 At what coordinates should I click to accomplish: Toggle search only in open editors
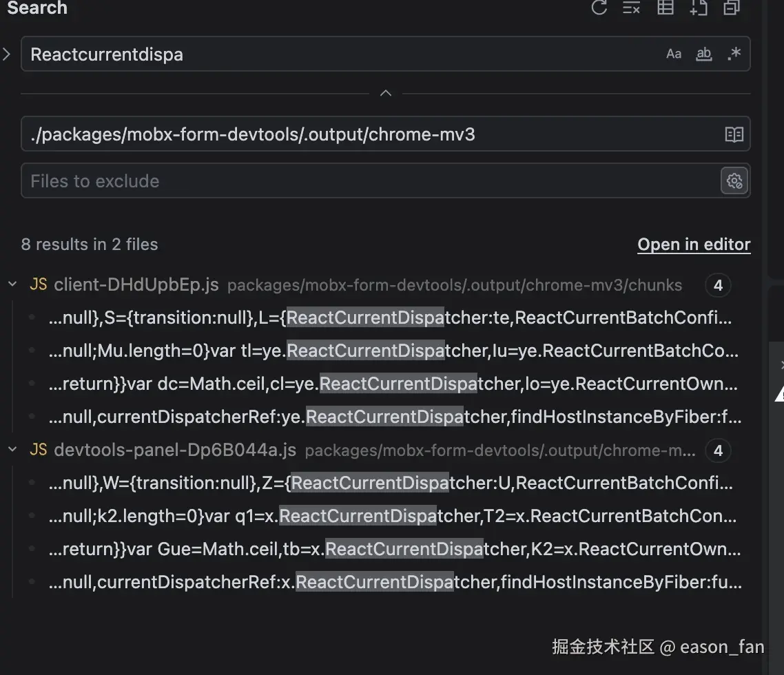click(734, 134)
